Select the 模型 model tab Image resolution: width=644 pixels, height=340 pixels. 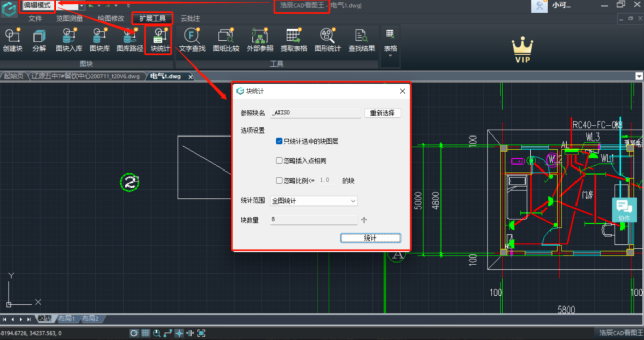[45, 319]
